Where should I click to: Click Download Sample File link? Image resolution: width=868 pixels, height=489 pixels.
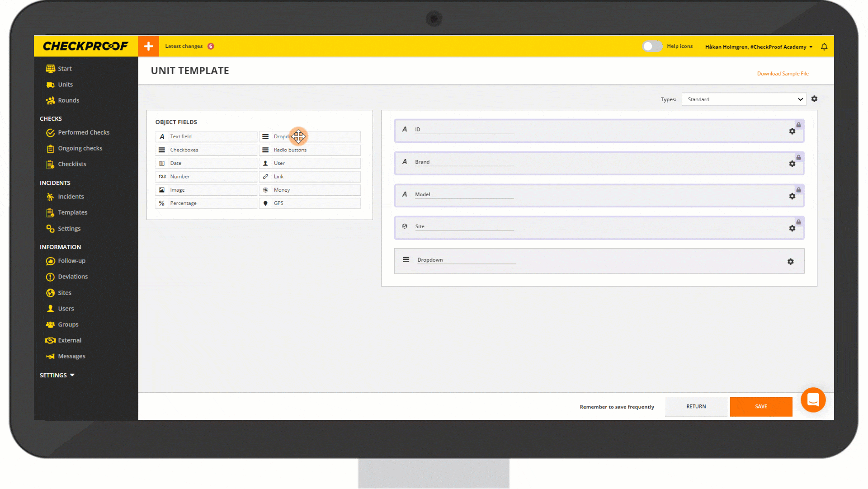tap(783, 74)
